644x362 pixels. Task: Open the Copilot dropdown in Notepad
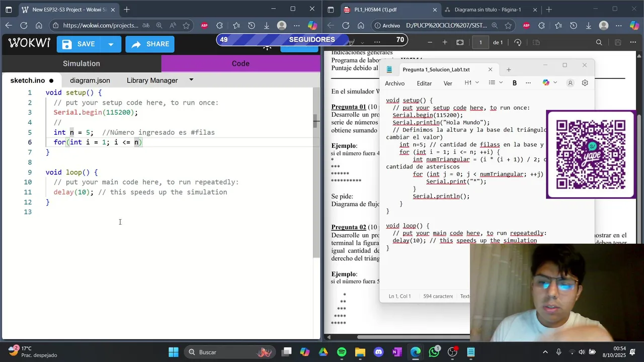point(550,83)
